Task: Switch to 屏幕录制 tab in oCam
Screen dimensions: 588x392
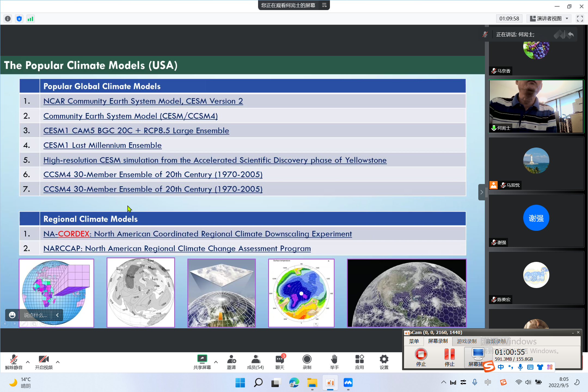Action: [x=438, y=341]
